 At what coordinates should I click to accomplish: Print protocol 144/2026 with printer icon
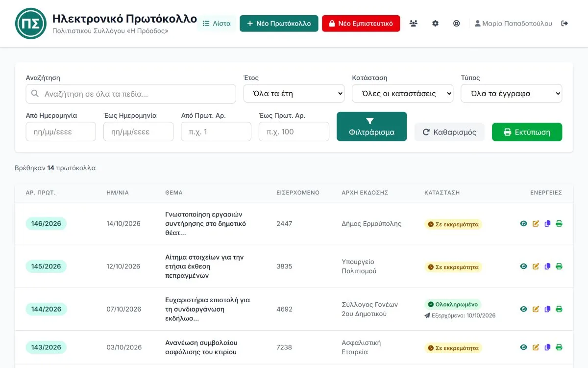click(559, 309)
